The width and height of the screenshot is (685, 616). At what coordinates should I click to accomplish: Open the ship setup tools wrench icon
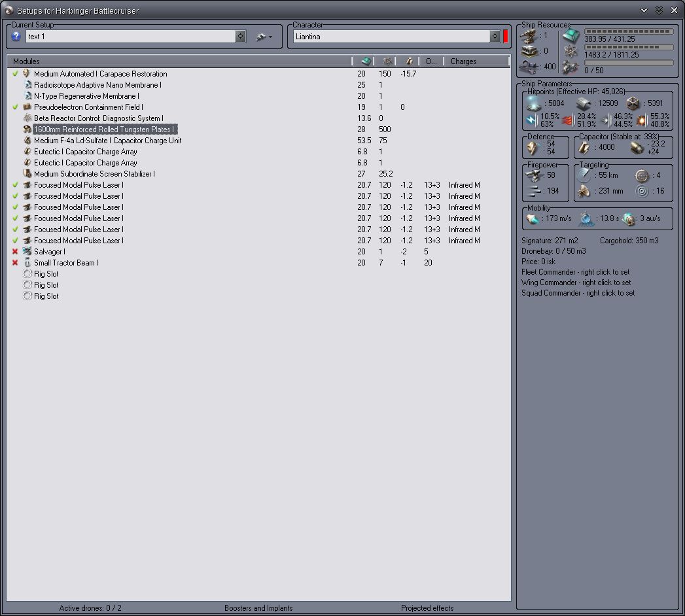[264, 37]
